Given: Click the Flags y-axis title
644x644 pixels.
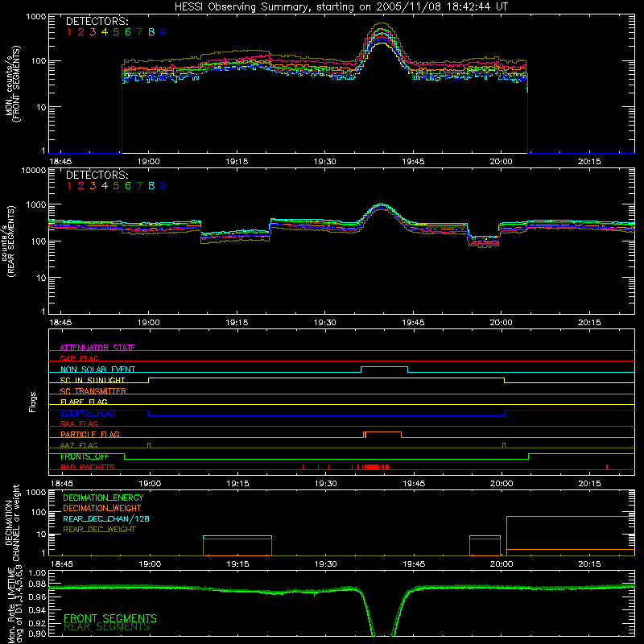Looking at the screenshot, I should 33,402.
